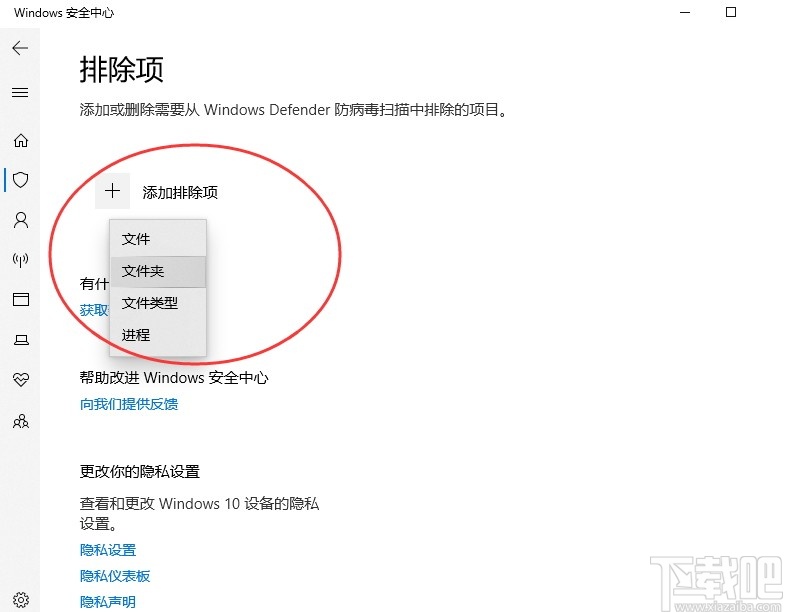Screen dimensions: 785x612
Task: Select the Virus & threat protection shield icon
Action: 21,179
